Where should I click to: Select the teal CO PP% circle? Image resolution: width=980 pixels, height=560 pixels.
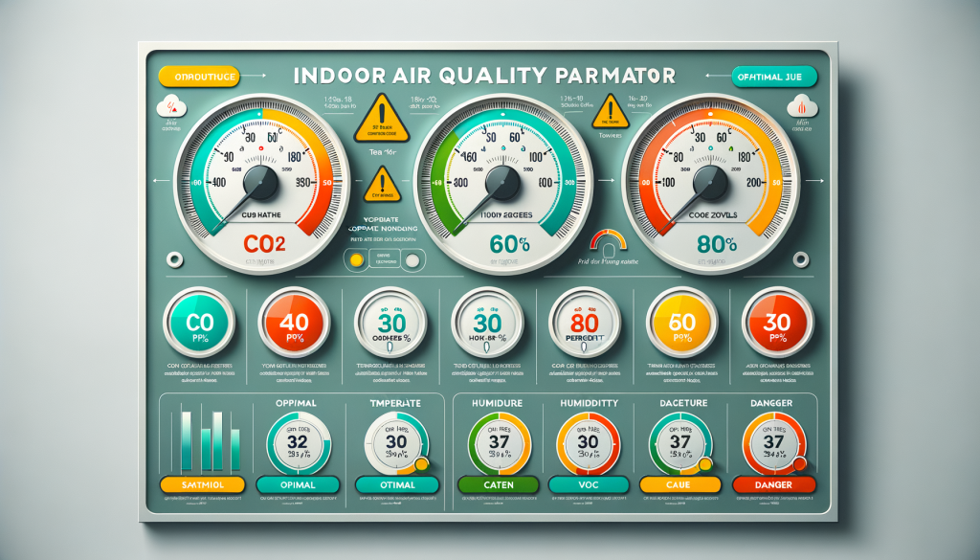click(x=199, y=324)
